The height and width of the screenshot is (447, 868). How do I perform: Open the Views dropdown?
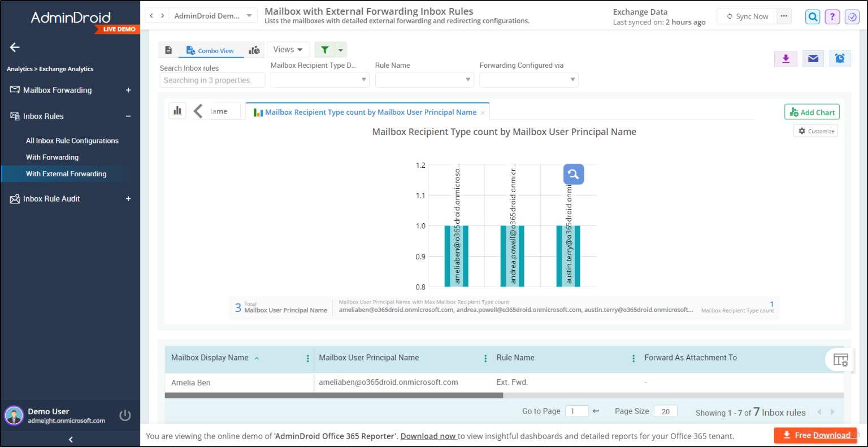[288, 50]
